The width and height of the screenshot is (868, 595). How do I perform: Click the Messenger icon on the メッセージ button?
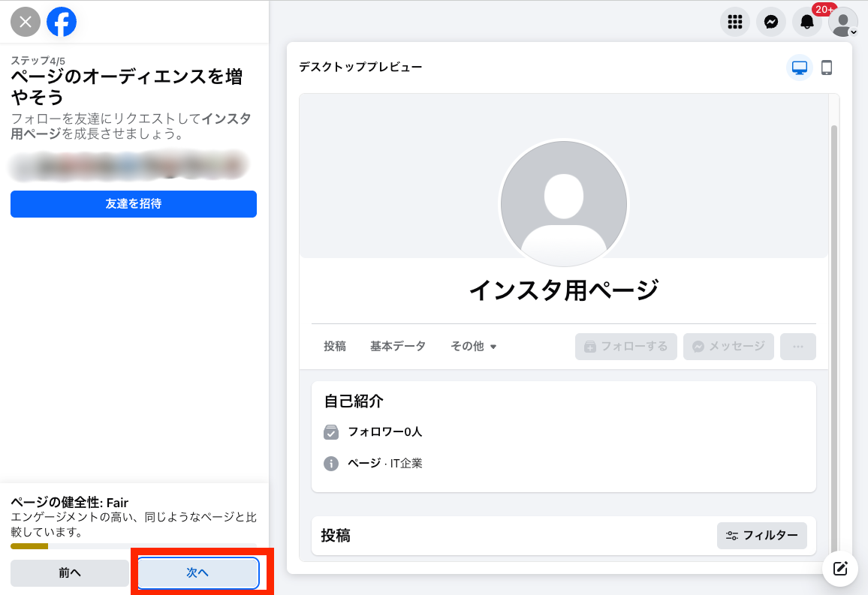point(698,346)
